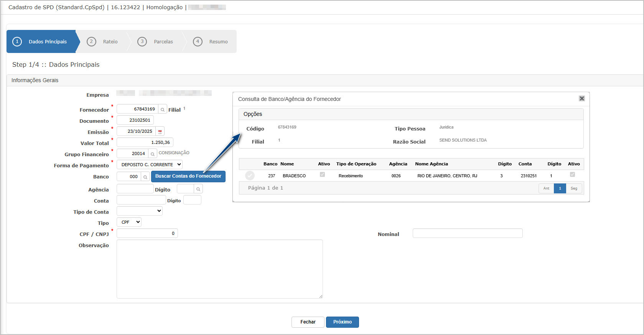
Task: Close the Consulta de Banco/Agência popup
Action: pyautogui.click(x=581, y=99)
